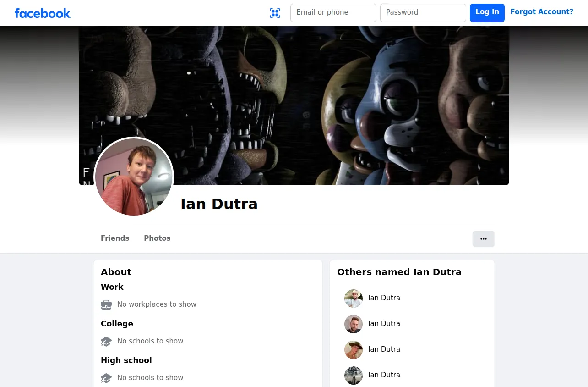Focus the Password field
588x387 pixels.
pos(423,13)
